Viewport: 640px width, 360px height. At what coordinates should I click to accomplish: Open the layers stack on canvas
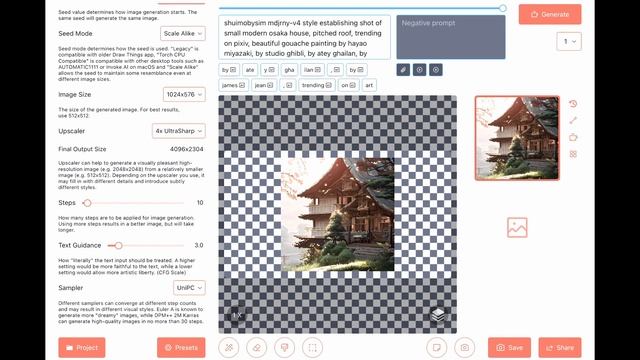(x=438, y=315)
